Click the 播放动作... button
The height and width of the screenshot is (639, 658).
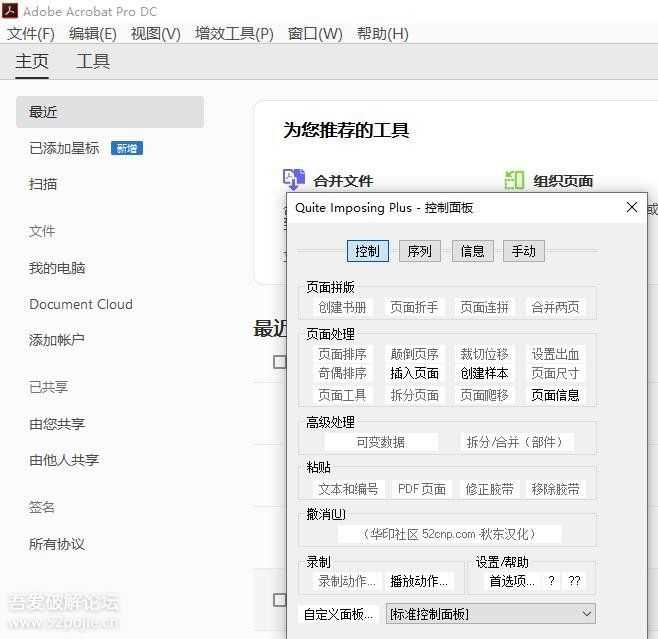click(419, 581)
